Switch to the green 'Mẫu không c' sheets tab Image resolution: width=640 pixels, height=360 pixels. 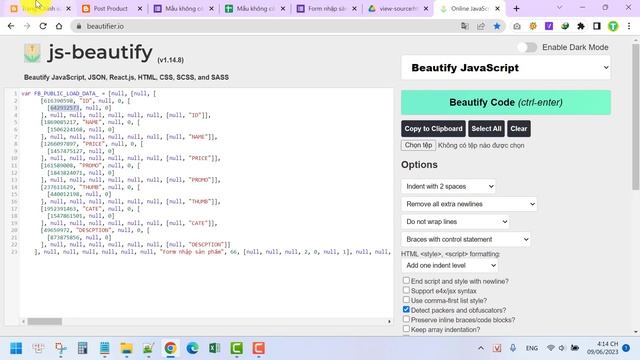point(255,9)
